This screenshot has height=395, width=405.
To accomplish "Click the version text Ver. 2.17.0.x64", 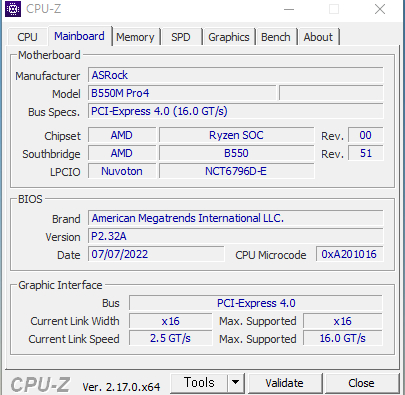I will 121,387.
